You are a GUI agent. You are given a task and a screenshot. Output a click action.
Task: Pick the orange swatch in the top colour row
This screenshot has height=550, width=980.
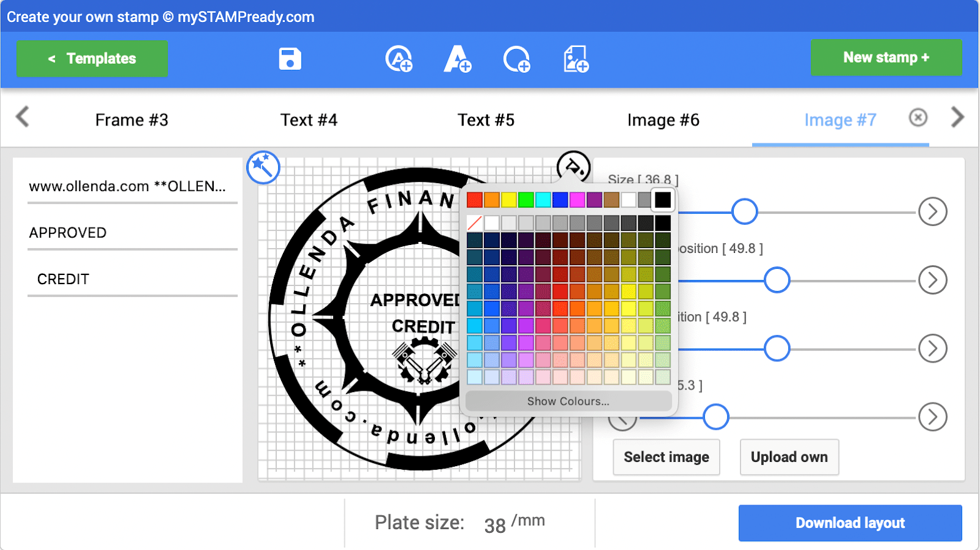[x=492, y=200]
